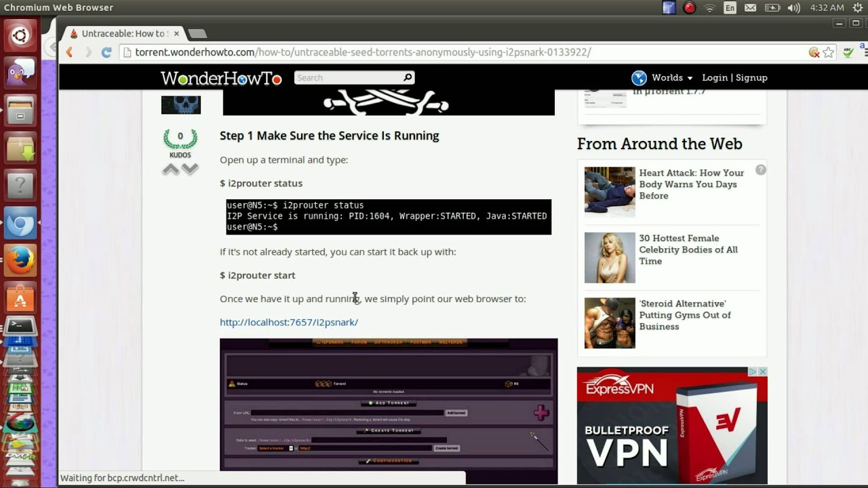Open the package installer dock icon
Viewport: 868px width, 488px height.
[20, 147]
